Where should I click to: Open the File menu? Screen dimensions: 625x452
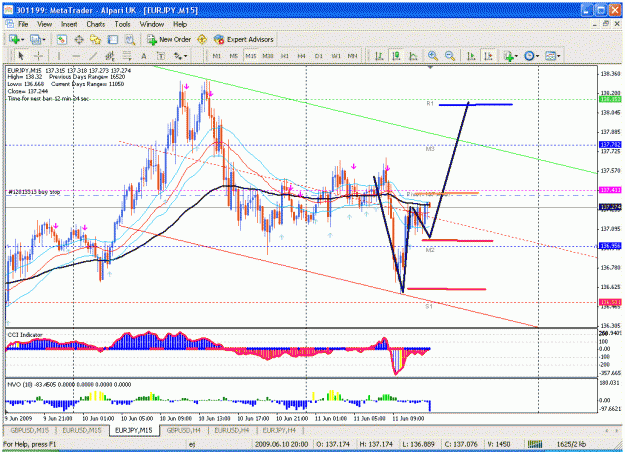pos(24,24)
